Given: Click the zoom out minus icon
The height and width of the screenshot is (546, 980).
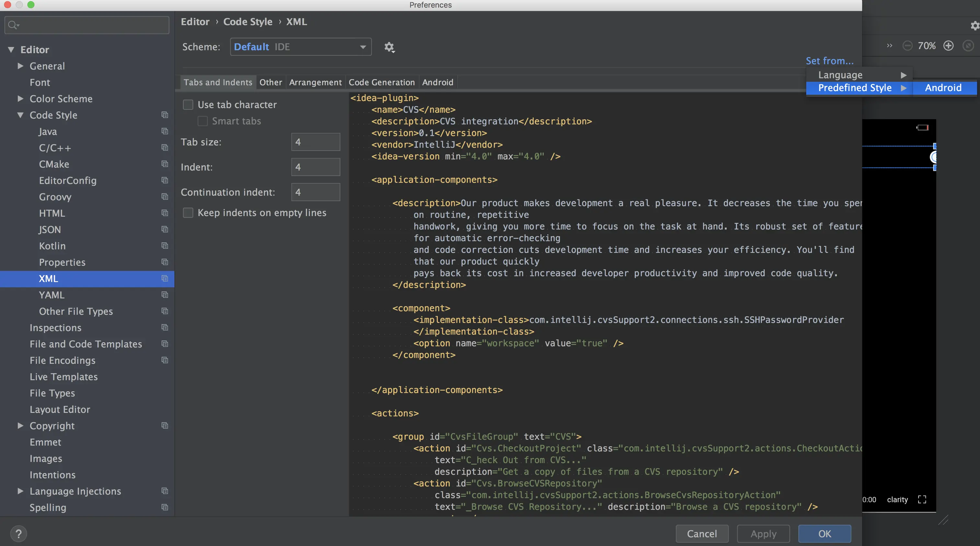Looking at the screenshot, I should point(907,46).
